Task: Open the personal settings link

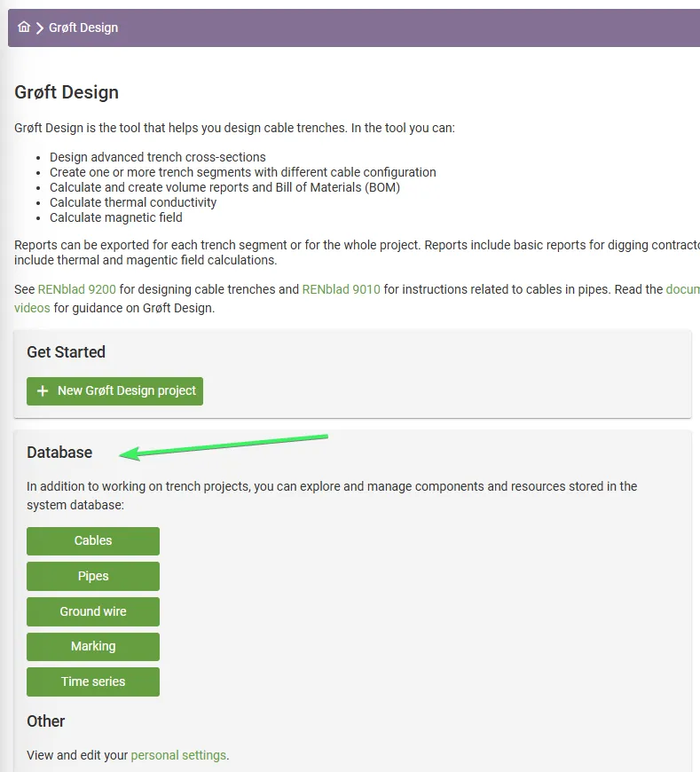Action: [x=178, y=755]
